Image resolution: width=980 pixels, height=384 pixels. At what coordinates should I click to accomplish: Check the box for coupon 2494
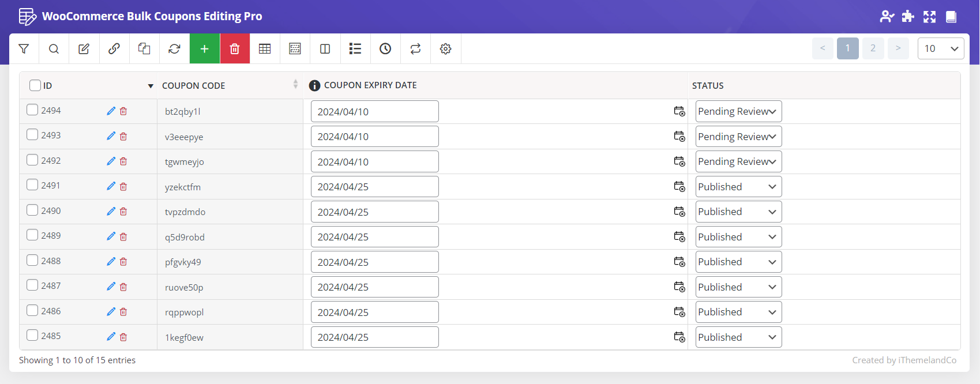click(32, 110)
